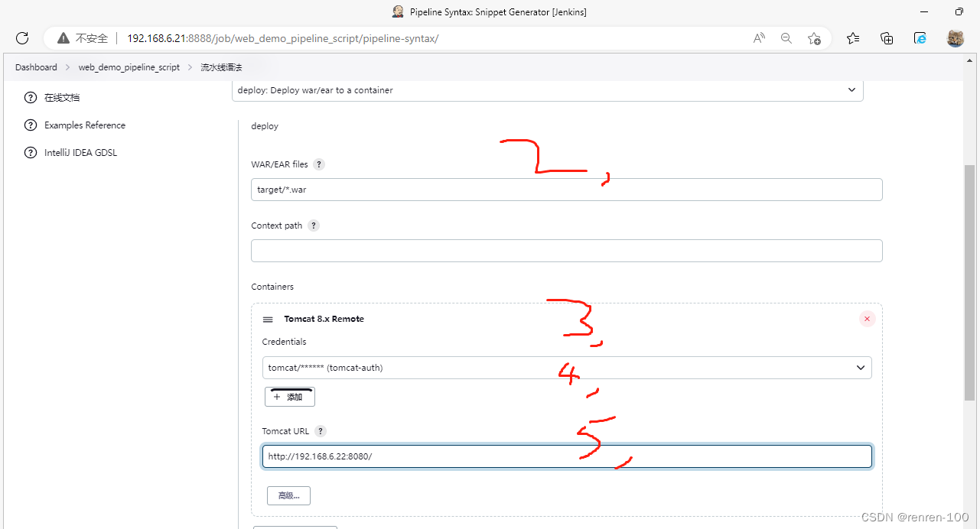
Task: Click the insecure site warning icon
Action: pos(63,38)
